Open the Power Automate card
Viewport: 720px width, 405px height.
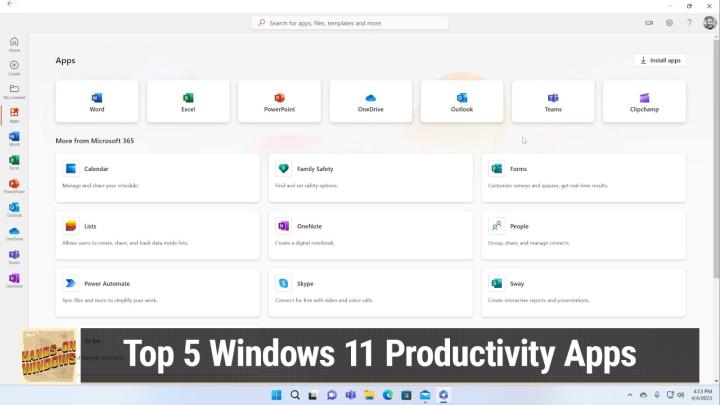tap(158, 292)
